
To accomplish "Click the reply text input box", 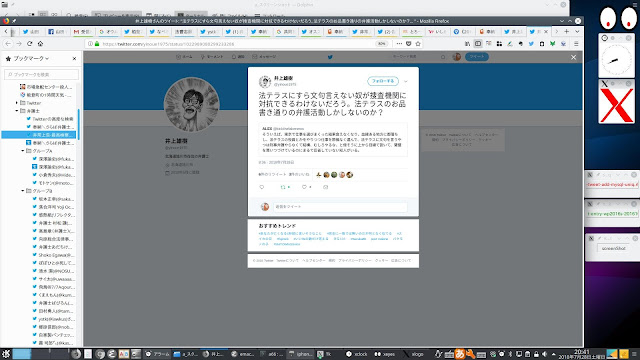I will tap(340, 207).
